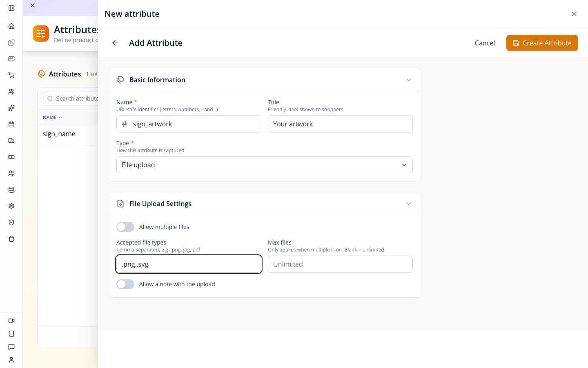Open the video camera icon in sidebar
The height and width of the screenshot is (368, 588).
tap(11, 321)
